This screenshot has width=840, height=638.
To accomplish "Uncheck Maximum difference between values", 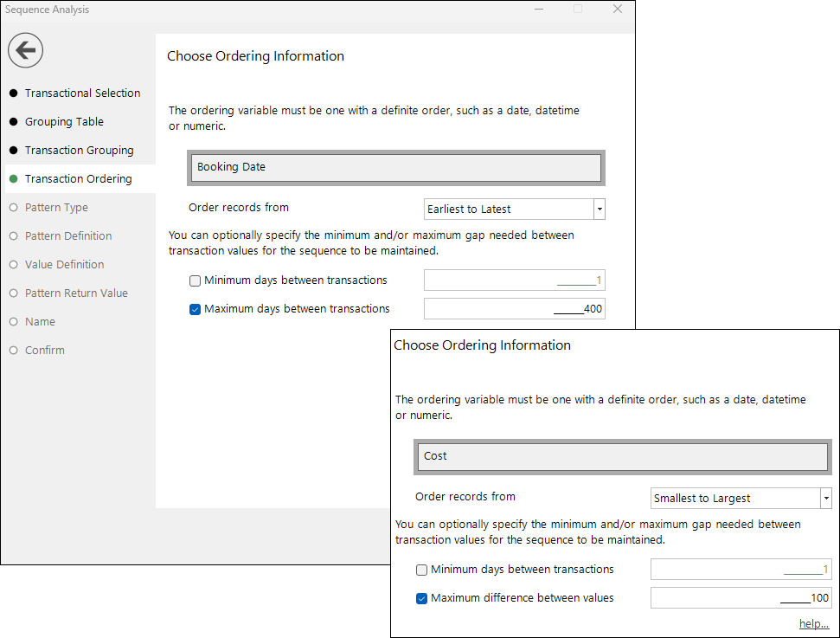I will click(421, 598).
